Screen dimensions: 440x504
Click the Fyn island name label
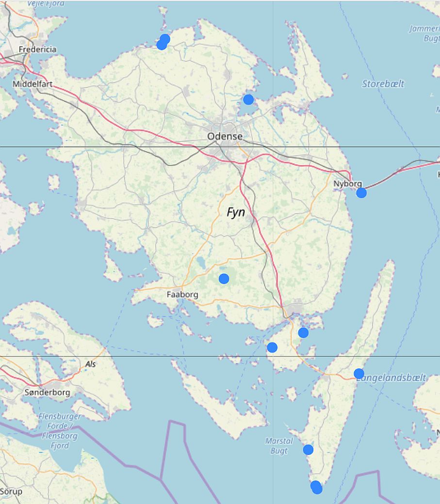click(236, 212)
